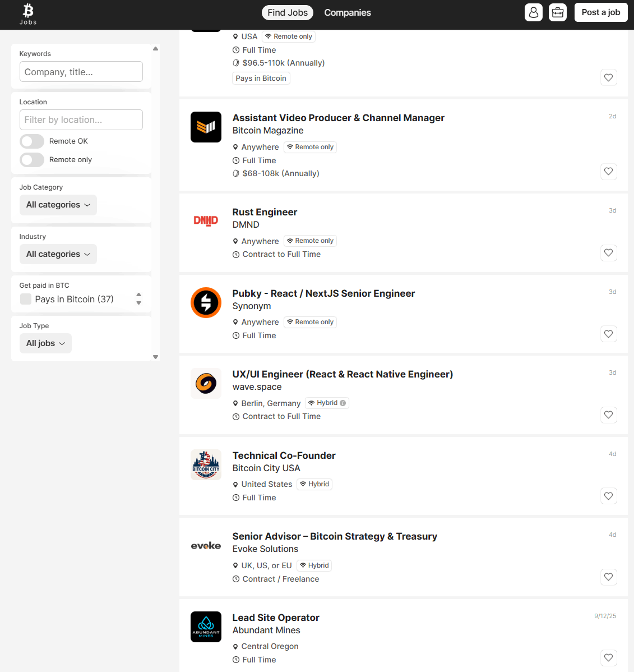
Task: Click the briefcase icon in header
Action: click(x=558, y=12)
